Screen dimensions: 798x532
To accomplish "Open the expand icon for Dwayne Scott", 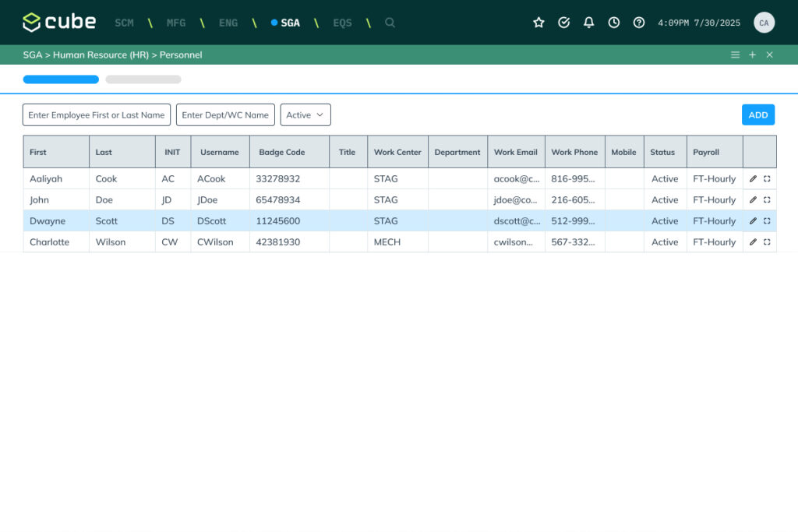I will [x=768, y=221].
